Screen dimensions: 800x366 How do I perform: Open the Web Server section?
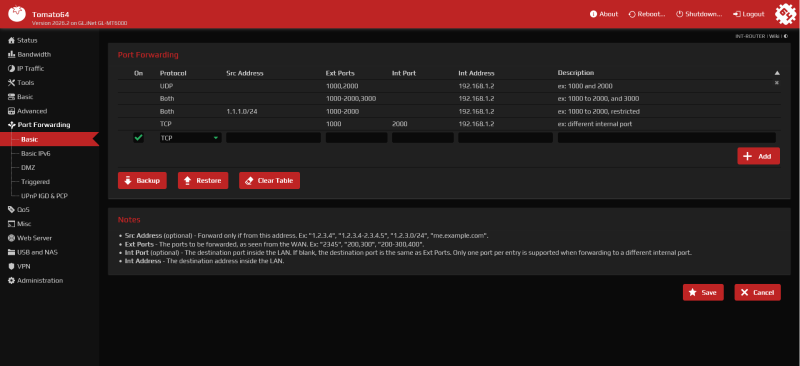click(30, 238)
